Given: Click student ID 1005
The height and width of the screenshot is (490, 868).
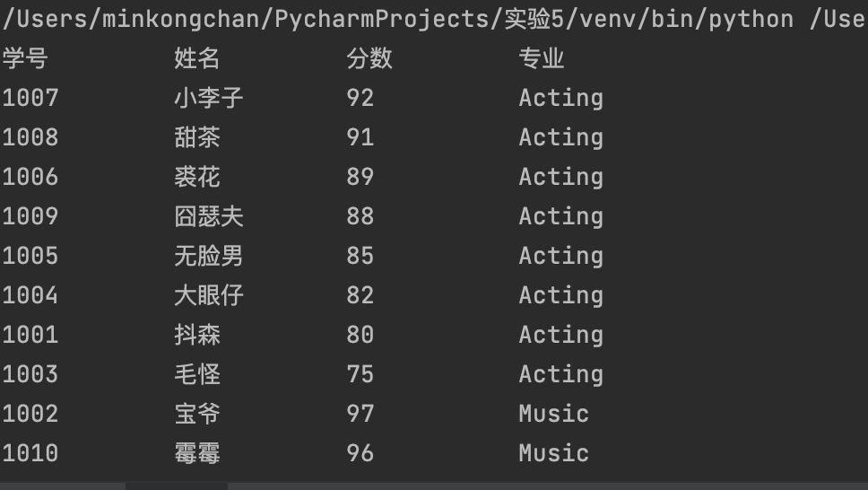Looking at the screenshot, I should click(30, 256).
